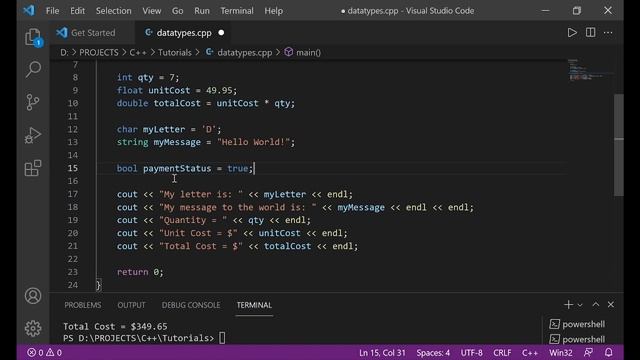Screen dimensions: 640x360
Task: Open notifications bell in status bar
Action: [x=609, y=352]
